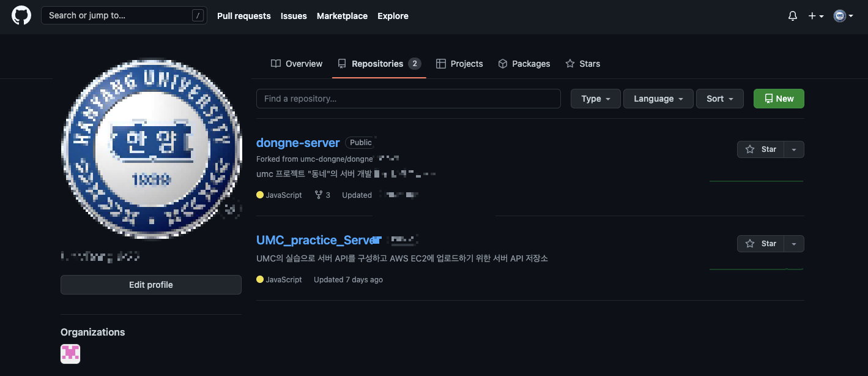868x376 pixels.
Task: Click the dongne-server activity sparkline
Action: [757, 181]
